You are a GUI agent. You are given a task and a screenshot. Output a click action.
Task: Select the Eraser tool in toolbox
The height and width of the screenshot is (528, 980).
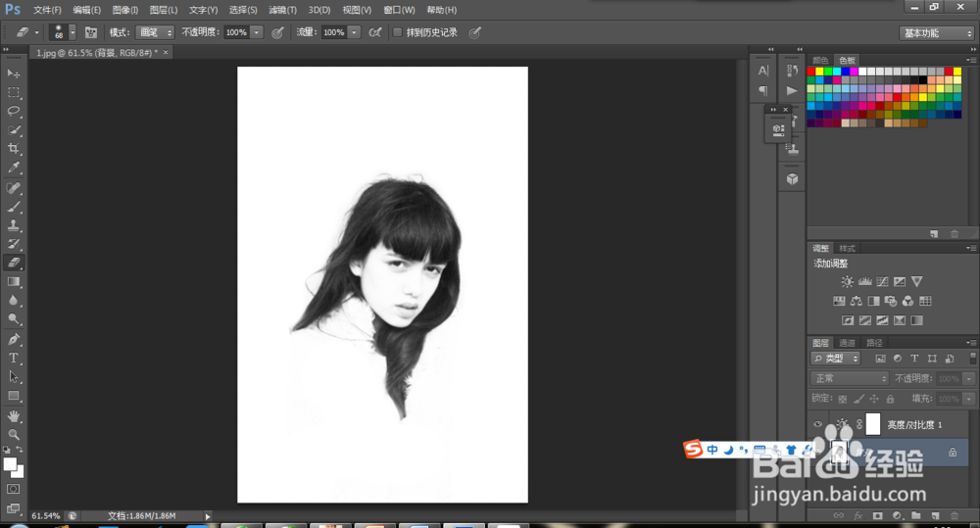(x=13, y=264)
